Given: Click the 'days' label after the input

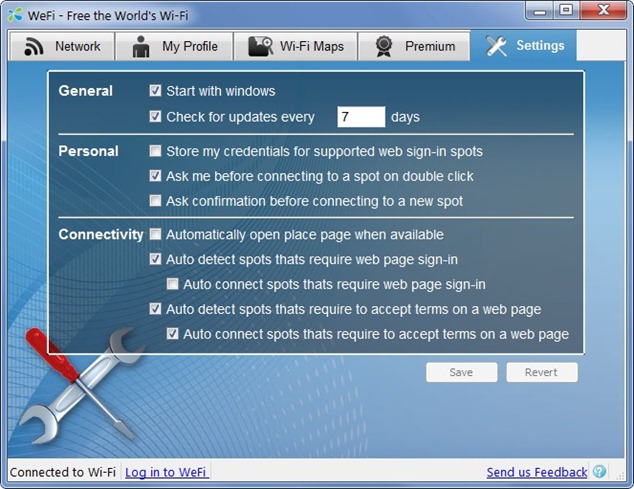Looking at the screenshot, I should tap(405, 117).
